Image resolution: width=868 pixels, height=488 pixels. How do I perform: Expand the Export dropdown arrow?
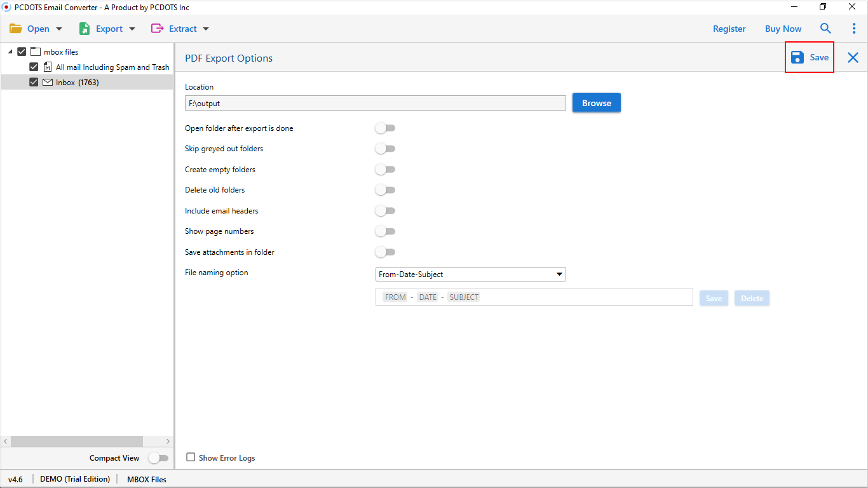132,29
